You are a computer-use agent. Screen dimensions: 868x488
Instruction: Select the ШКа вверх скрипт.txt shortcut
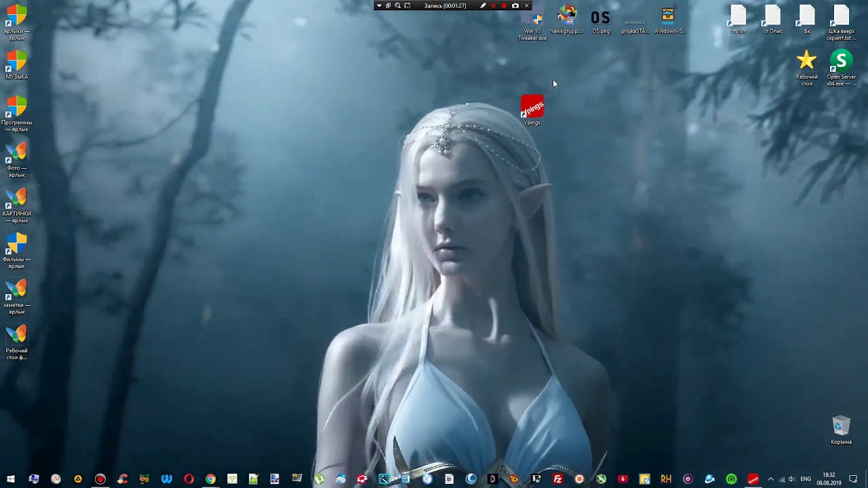(x=841, y=23)
